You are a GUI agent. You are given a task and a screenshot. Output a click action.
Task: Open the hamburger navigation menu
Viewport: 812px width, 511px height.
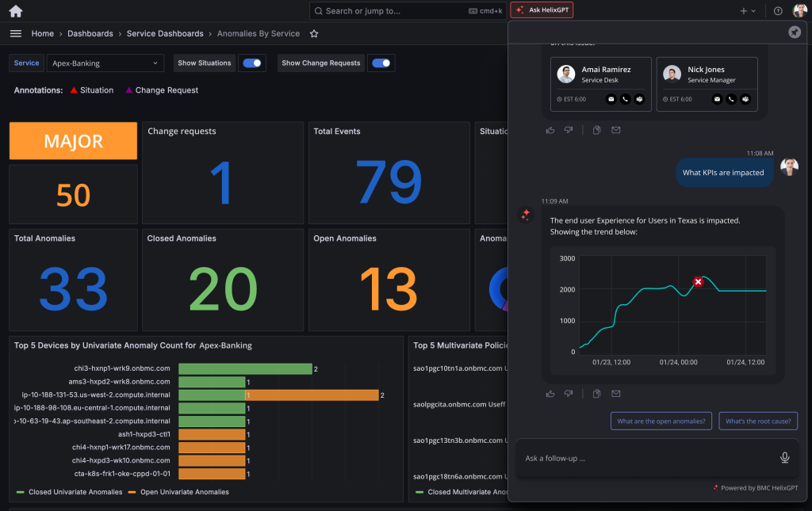[x=16, y=33]
